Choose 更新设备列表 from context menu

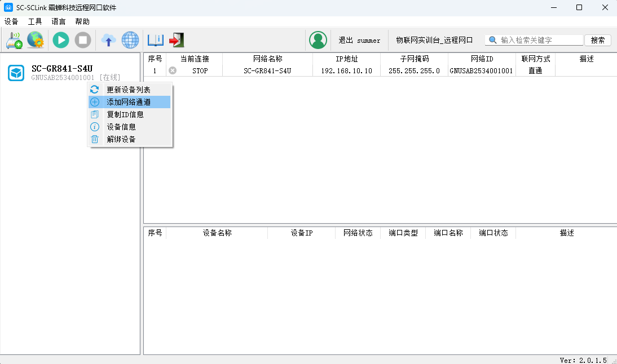click(129, 90)
